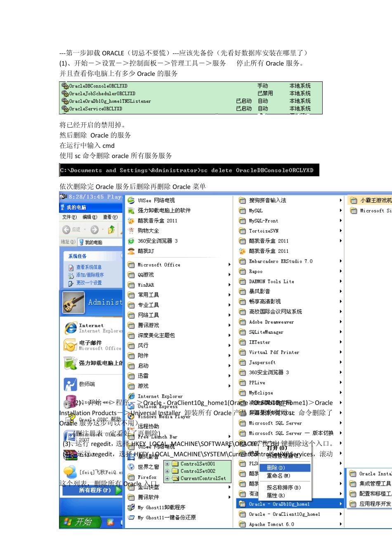Click the 我的电脑 address field
Screen dimensions: 392x555
click(100, 242)
